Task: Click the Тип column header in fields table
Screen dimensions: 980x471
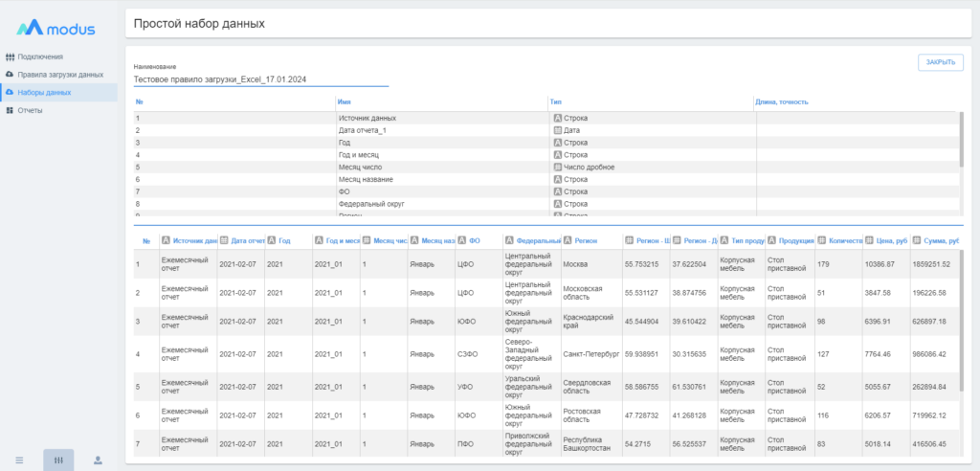Action: [556, 101]
